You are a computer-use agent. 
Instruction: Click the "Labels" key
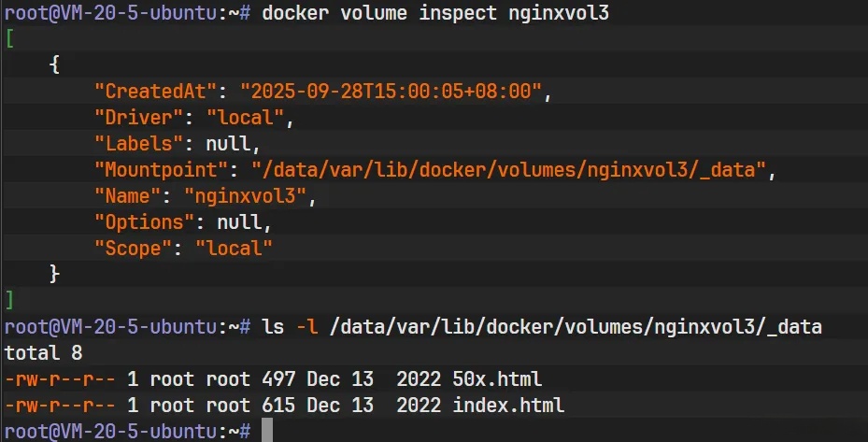139,144
